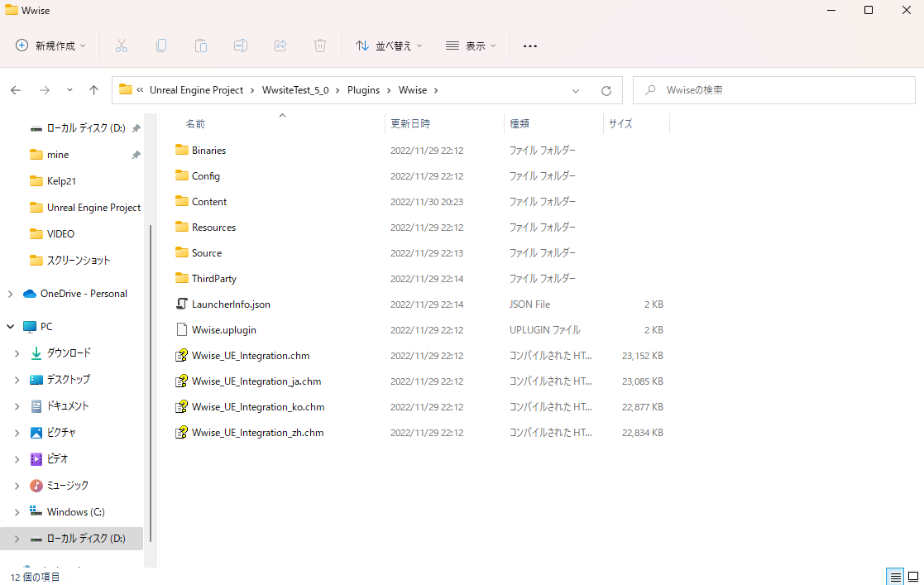924x585 pixels.
Task: Refresh the current folder view
Action: [x=606, y=91]
